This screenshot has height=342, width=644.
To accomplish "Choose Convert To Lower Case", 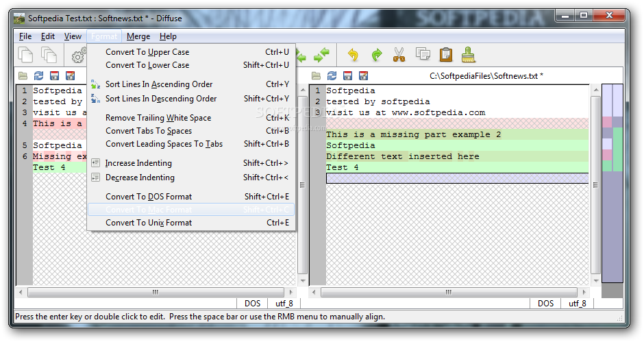I will 191,65.
